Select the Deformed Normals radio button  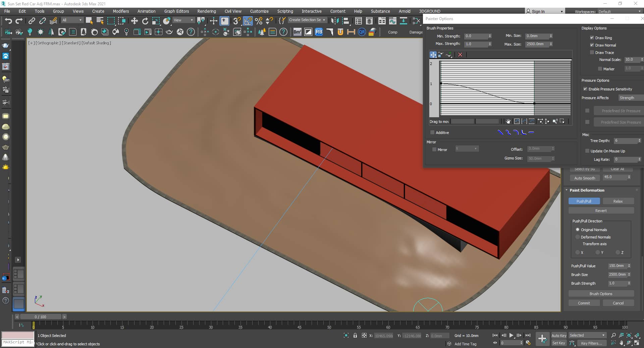pyautogui.click(x=578, y=237)
